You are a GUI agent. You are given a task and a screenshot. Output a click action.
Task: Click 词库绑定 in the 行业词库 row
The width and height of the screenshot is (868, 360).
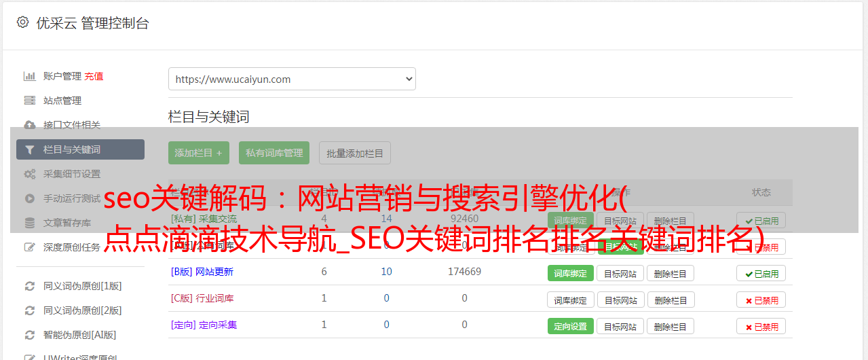point(571,300)
